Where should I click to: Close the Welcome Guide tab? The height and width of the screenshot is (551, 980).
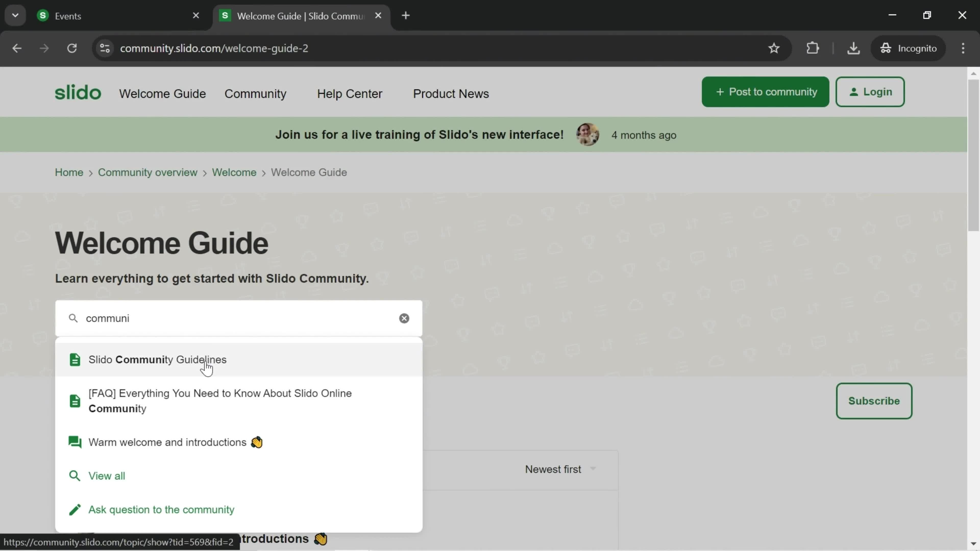pyautogui.click(x=378, y=16)
